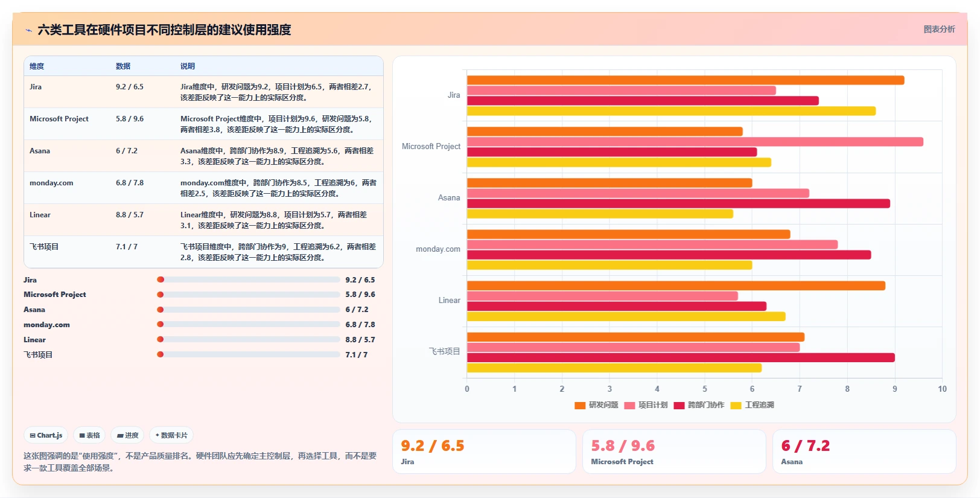The image size is (980, 498).
Task: Select the 进度 tag chip
Action: [x=127, y=435]
